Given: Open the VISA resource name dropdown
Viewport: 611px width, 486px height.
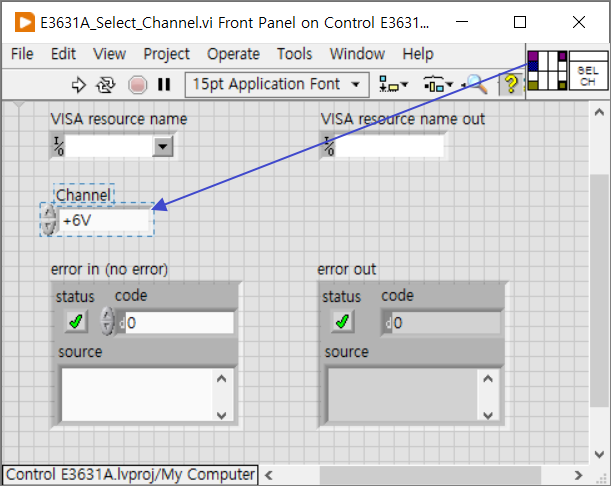Looking at the screenshot, I should [x=162, y=147].
